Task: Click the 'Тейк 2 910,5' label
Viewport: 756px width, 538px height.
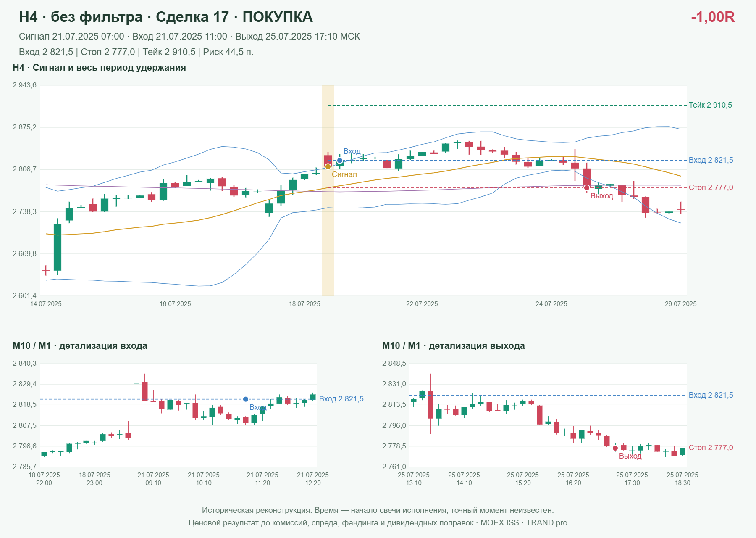Action: coord(710,105)
